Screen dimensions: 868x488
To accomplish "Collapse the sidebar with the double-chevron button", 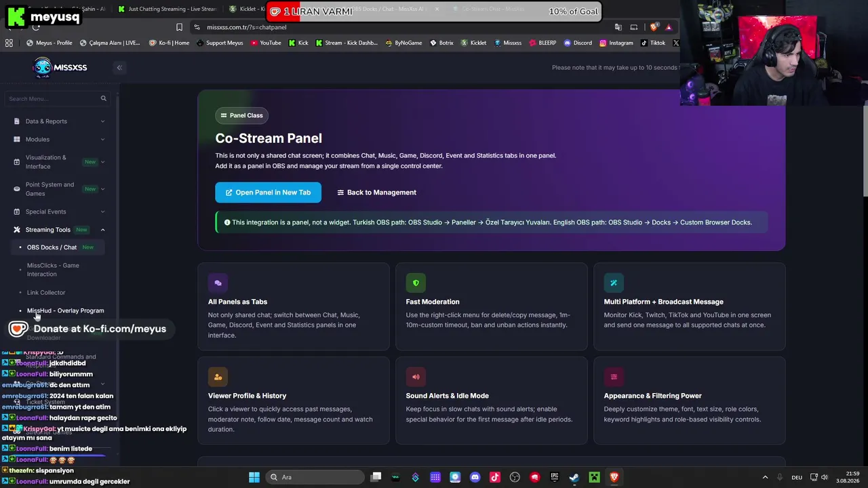I will coord(119,68).
